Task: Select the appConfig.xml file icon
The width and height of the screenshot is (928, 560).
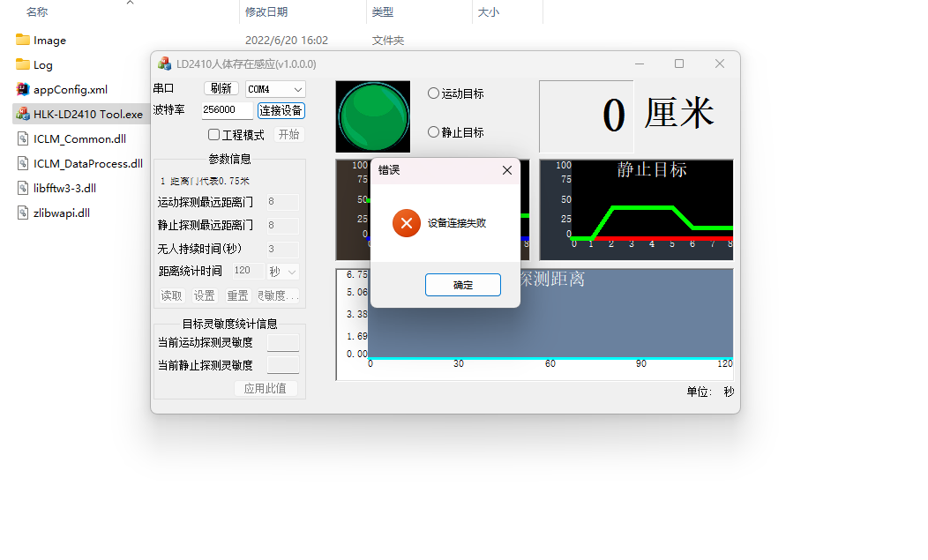Action: point(22,89)
